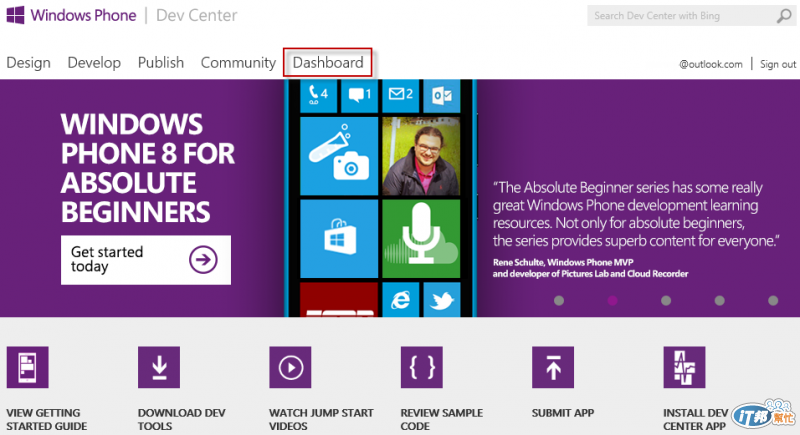Tap the Pictures Lab camera tile
Viewport: 800px width, 435px height.
[x=339, y=156]
